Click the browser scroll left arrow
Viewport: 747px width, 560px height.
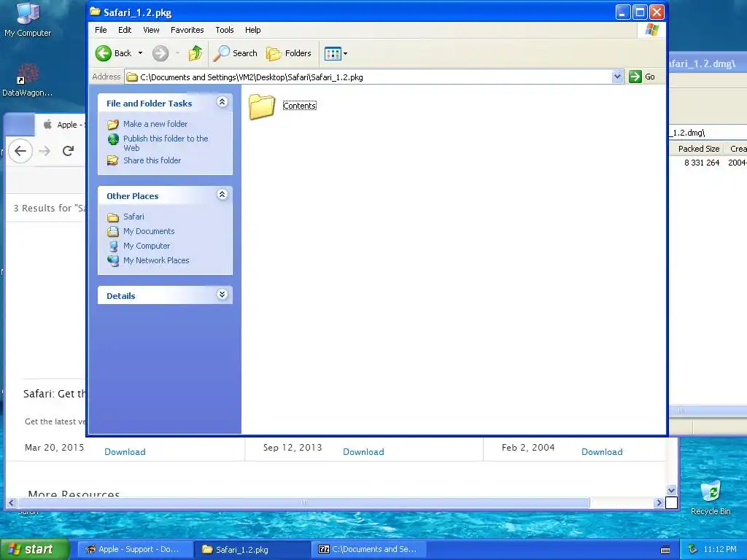coord(12,503)
